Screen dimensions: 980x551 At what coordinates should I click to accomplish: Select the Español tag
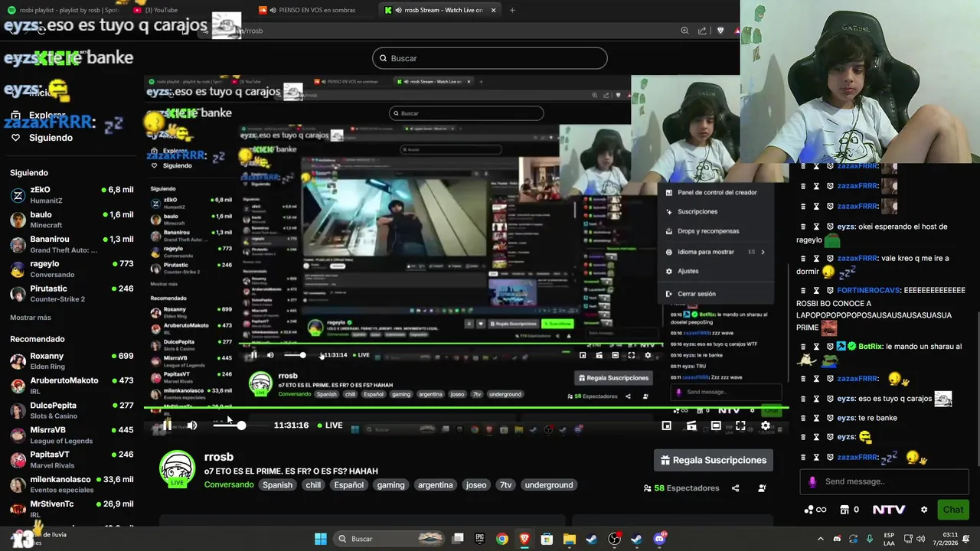click(x=348, y=485)
